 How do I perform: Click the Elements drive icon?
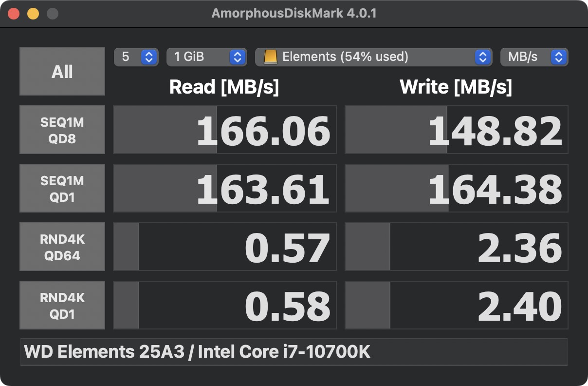pyautogui.click(x=271, y=57)
